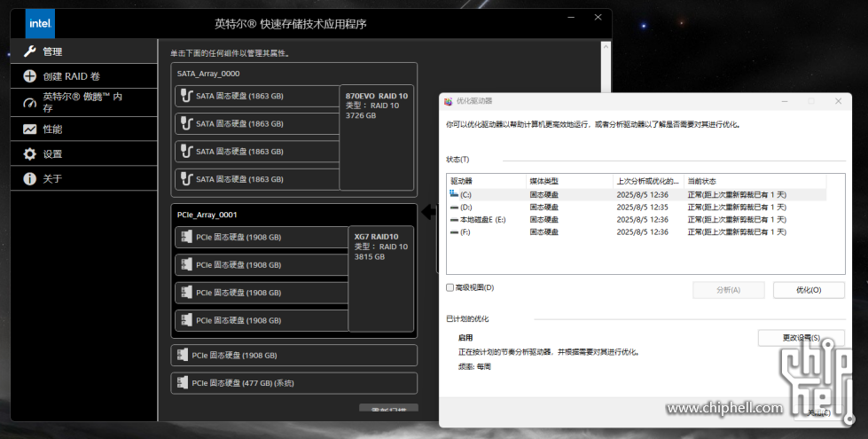Viewport: 868px width, 439px height.
Task: Click the 频率: 每周 text
Action: pyautogui.click(x=474, y=366)
